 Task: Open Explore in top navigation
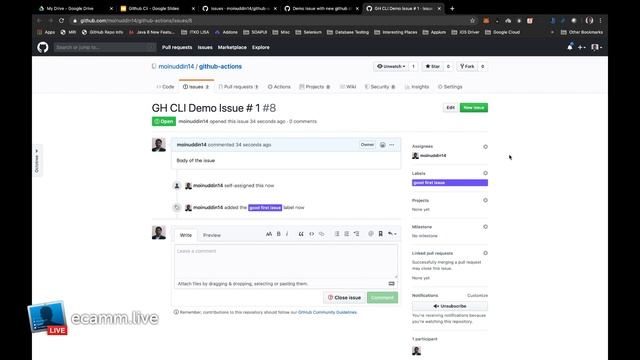260,47
